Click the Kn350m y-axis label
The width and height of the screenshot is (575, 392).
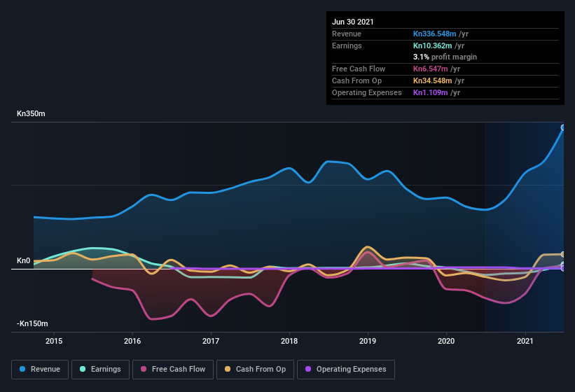(x=32, y=113)
